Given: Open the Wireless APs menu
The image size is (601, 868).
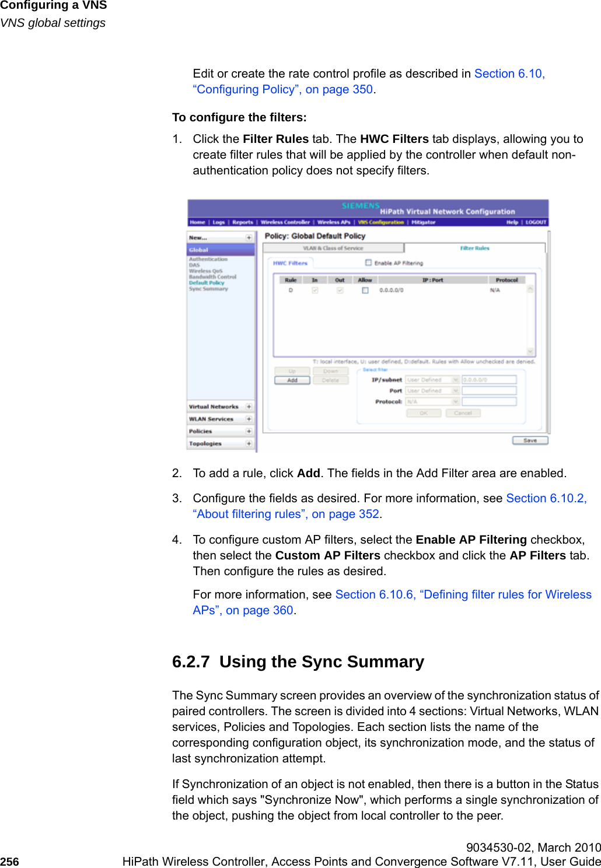Looking at the screenshot, I should pyautogui.click(x=334, y=223).
